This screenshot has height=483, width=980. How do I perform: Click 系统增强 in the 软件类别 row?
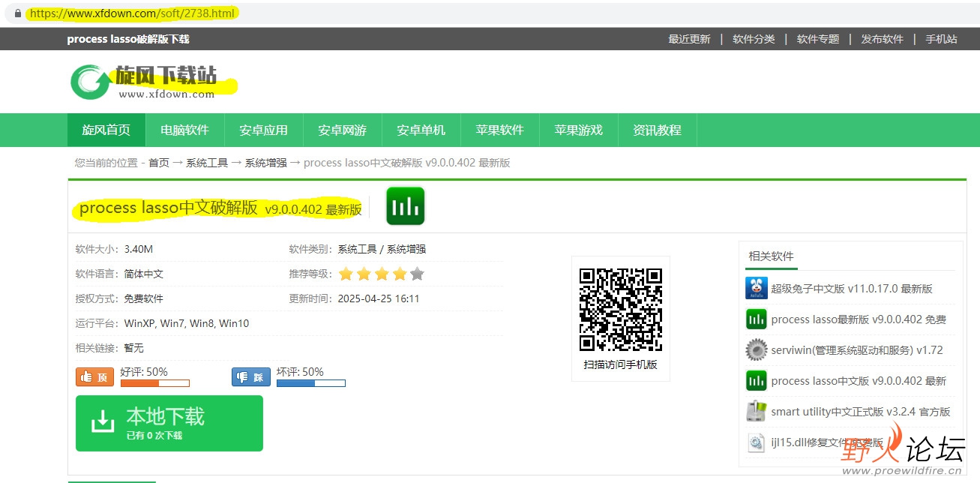pyautogui.click(x=406, y=249)
